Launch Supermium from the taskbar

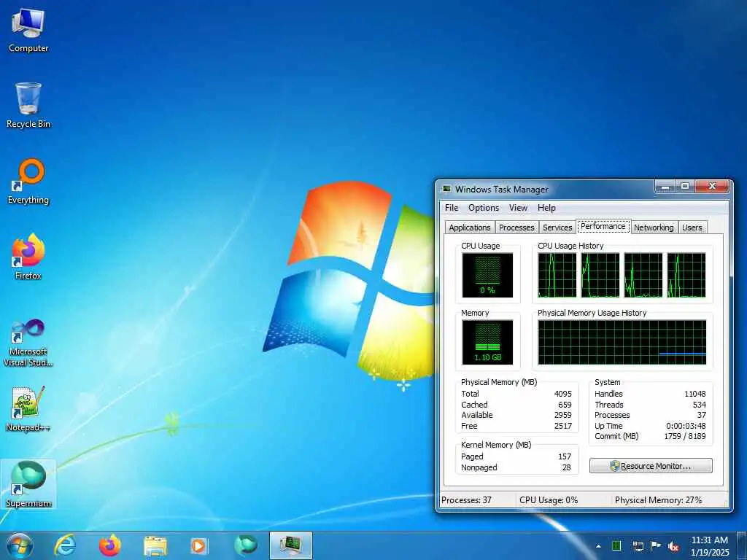coord(246,545)
